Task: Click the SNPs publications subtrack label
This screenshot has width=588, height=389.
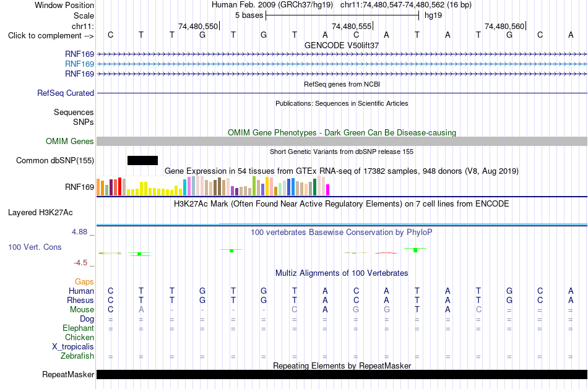Action: point(84,122)
